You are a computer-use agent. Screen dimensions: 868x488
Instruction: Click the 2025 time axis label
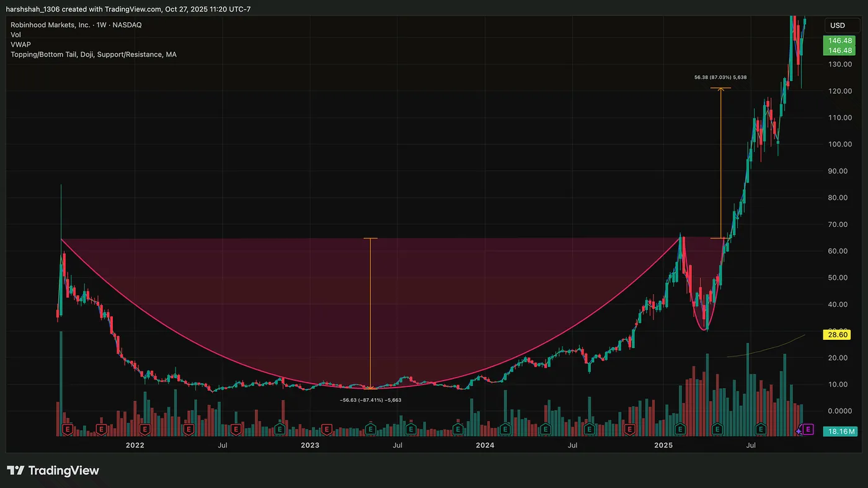[x=664, y=445]
